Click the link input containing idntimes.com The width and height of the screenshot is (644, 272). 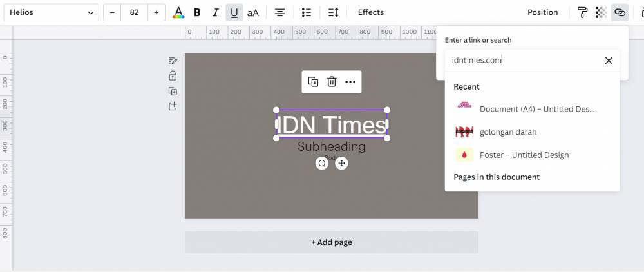coord(533,61)
